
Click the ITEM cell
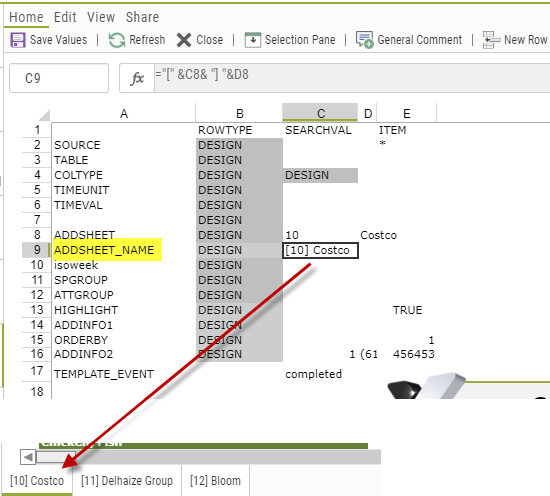(407, 130)
